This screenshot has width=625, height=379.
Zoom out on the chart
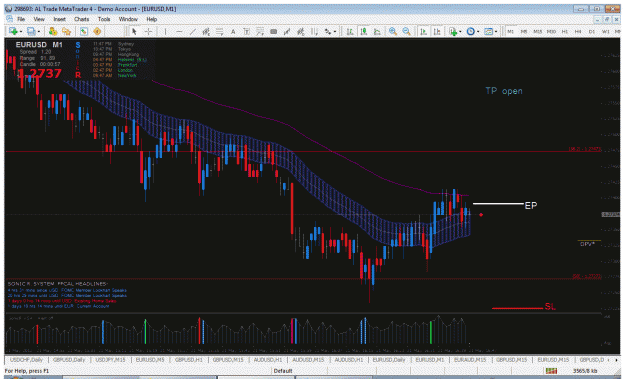pyautogui.click(x=407, y=31)
